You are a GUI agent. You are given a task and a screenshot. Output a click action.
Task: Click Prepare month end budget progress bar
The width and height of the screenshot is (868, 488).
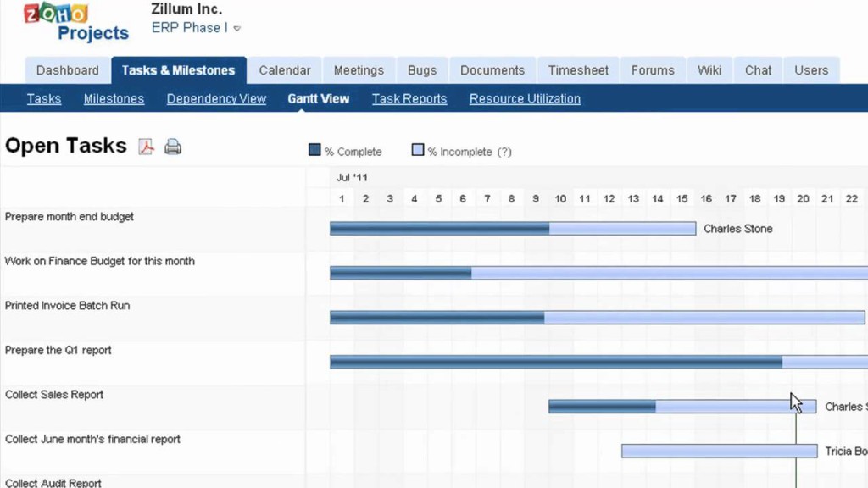click(x=513, y=229)
